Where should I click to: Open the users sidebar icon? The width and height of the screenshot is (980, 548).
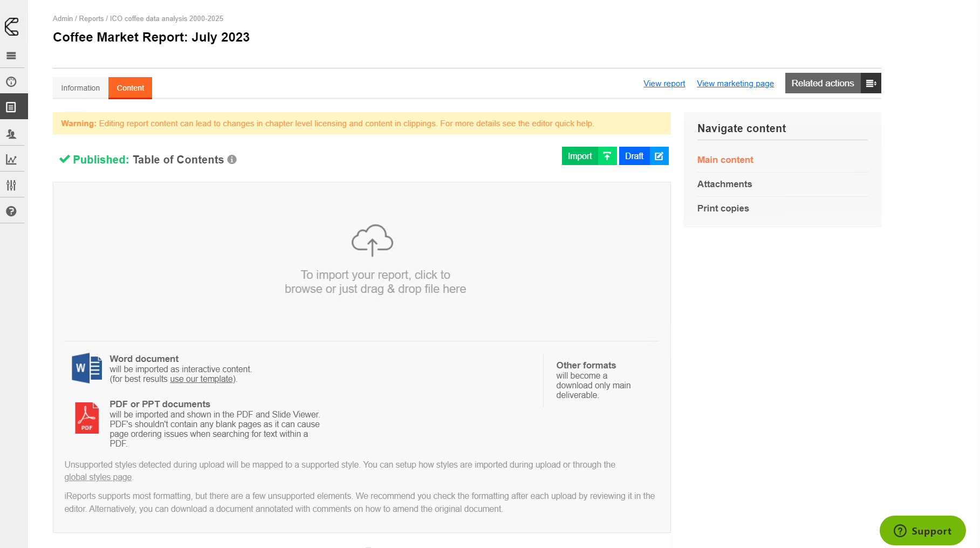[x=11, y=134]
